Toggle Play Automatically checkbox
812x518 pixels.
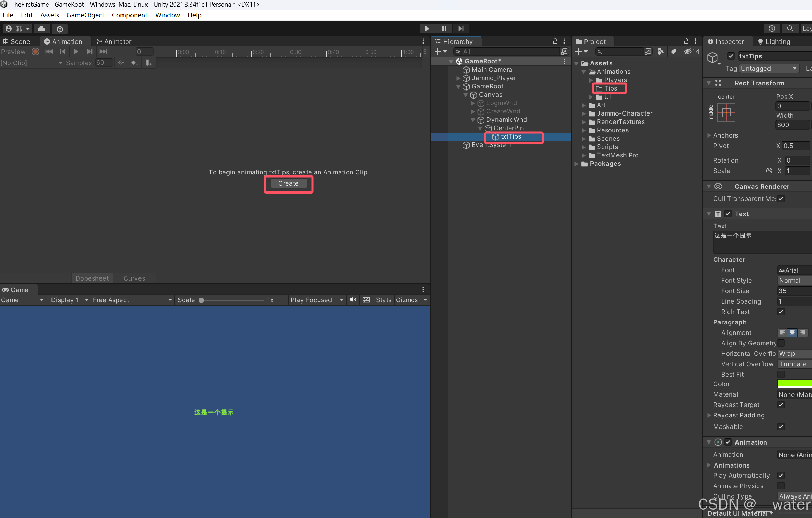tap(781, 475)
